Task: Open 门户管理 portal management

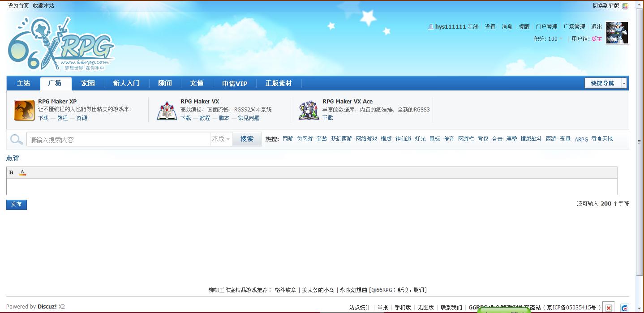Action: [546, 27]
